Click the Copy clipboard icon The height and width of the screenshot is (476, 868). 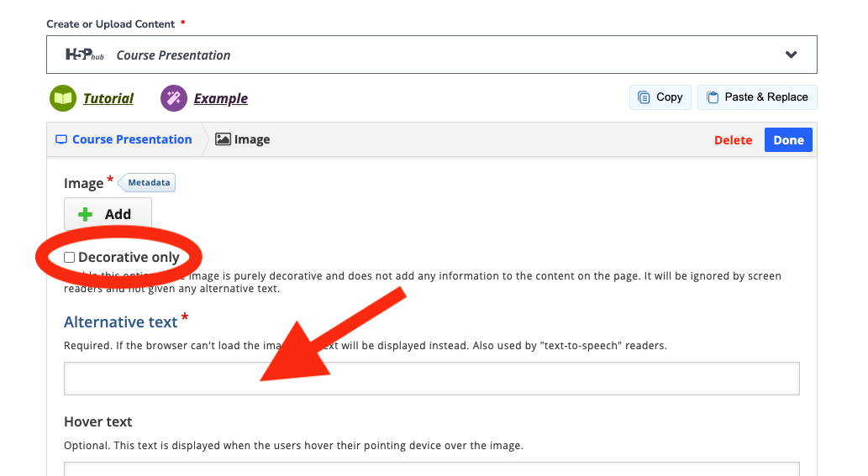[x=644, y=97]
